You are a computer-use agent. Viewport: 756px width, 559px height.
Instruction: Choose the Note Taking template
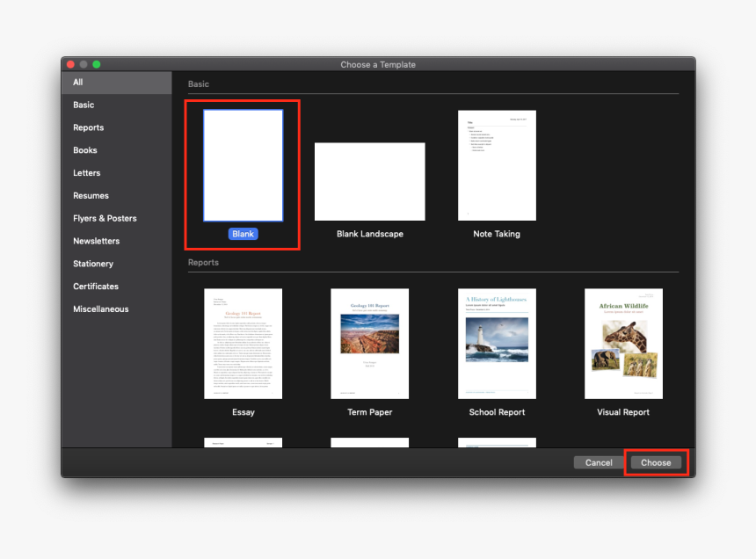tap(497, 164)
